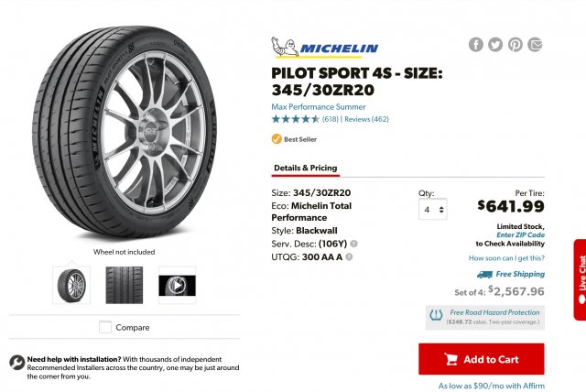
Task: Open the Reviews (462) link
Action: [367, 119]
